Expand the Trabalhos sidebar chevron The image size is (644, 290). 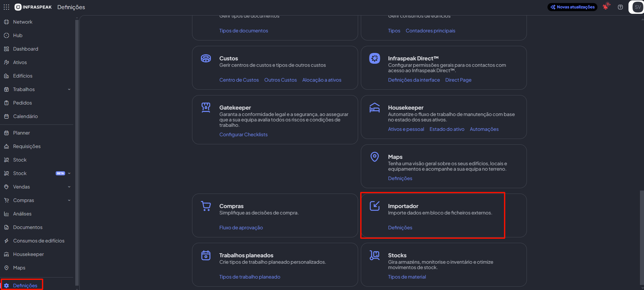[69, 89]
